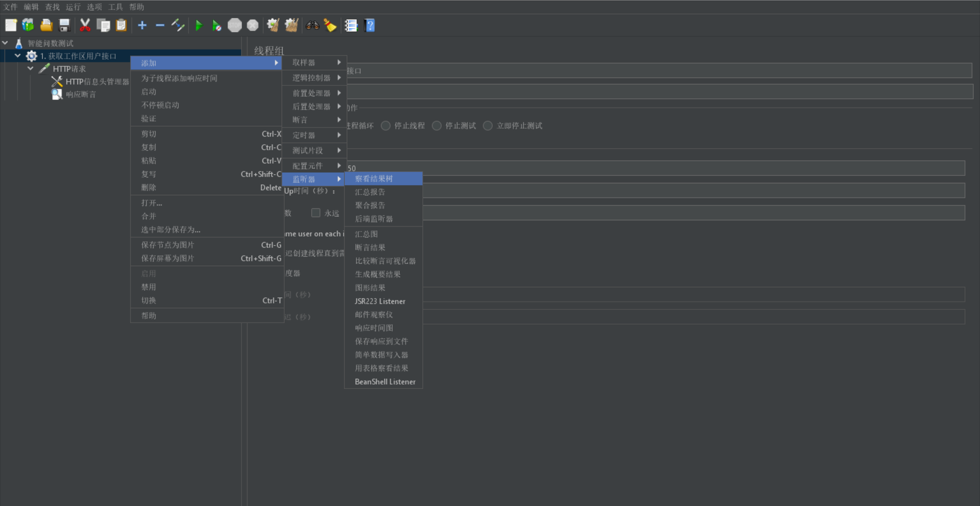Click Start no pauses icon
This screenshot has height=506, width=980.
pyautogui.click(x=216, y=25)
